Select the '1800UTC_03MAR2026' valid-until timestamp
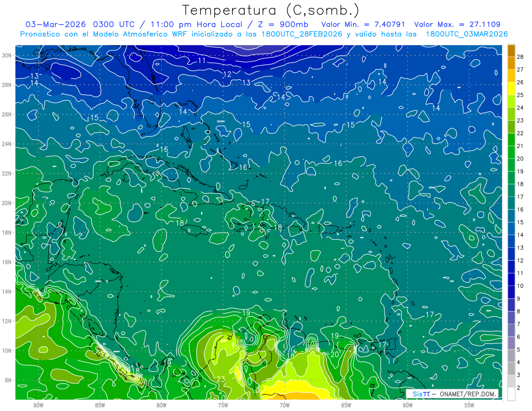This screenshot has height=411, width=532. (467, 34)
